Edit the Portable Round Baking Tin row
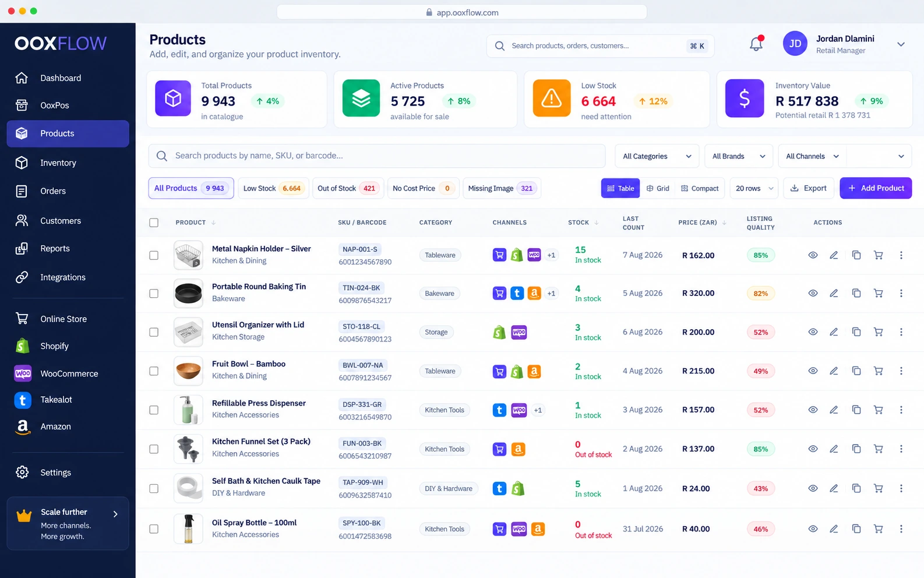This screenshot has height=578, width=924. [x=834, y=293]
